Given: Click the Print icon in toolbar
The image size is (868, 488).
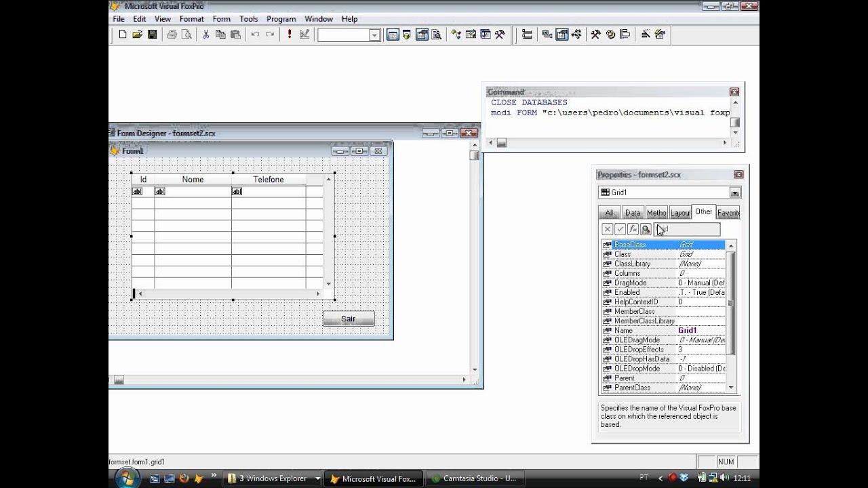Looking at the screenshot, I should coord(172,35).
